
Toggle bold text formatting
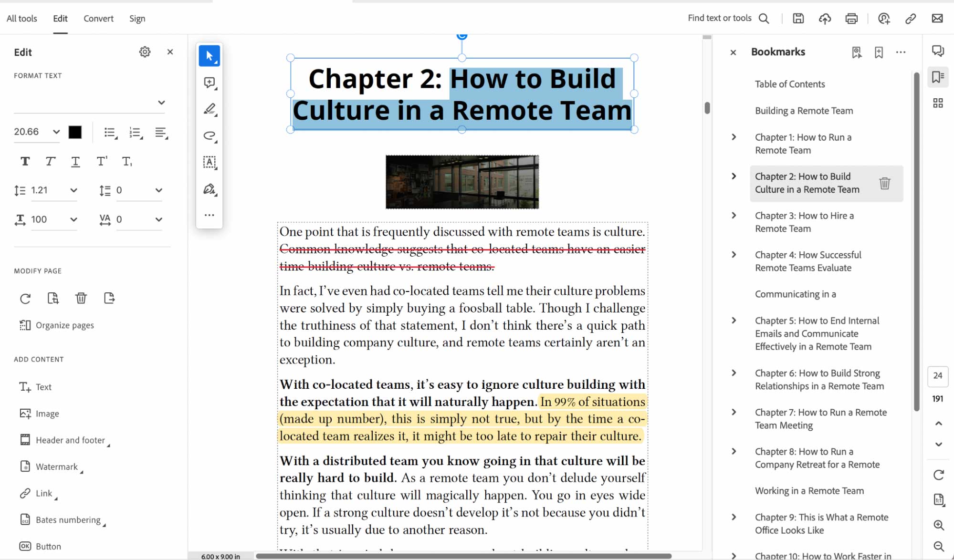(x=25, y=162)
